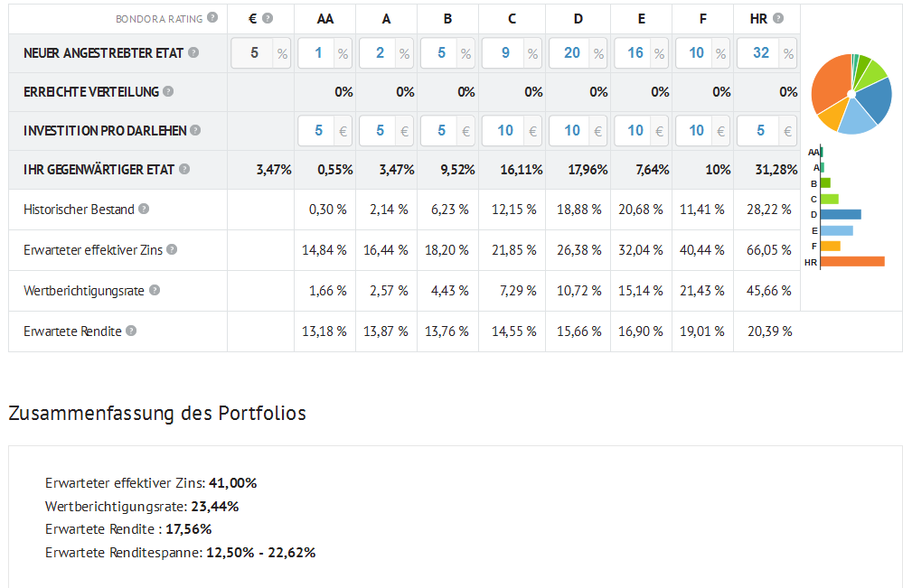Click the dark blue D bar in chart
The width and height of the screenshot is (912, 588).
click(841, 214)
